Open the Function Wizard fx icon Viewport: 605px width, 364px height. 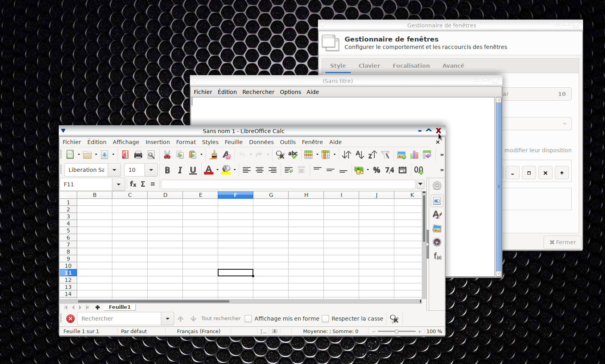tap(133, 184)
